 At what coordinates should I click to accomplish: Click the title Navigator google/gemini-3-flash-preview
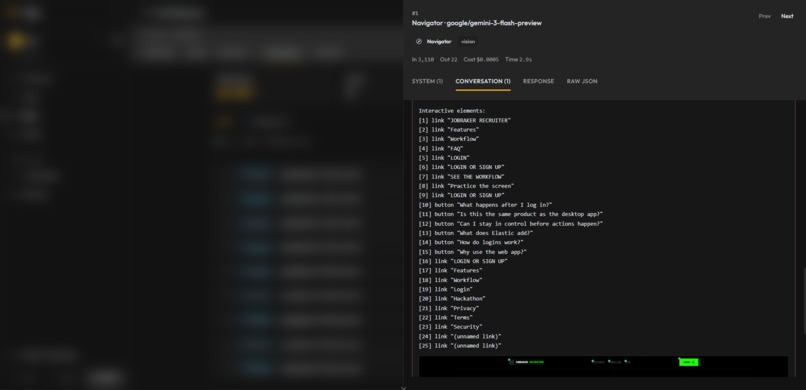click(477, 23)
